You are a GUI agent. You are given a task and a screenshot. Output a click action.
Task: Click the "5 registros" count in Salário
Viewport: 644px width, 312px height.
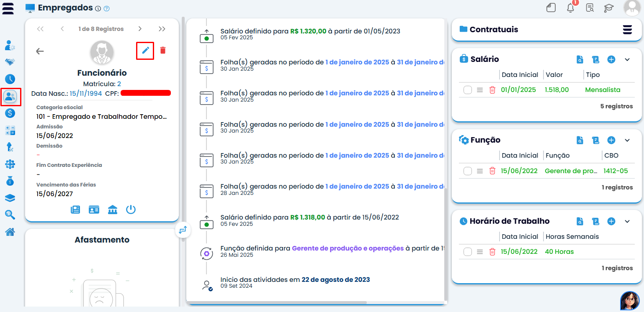616,106
